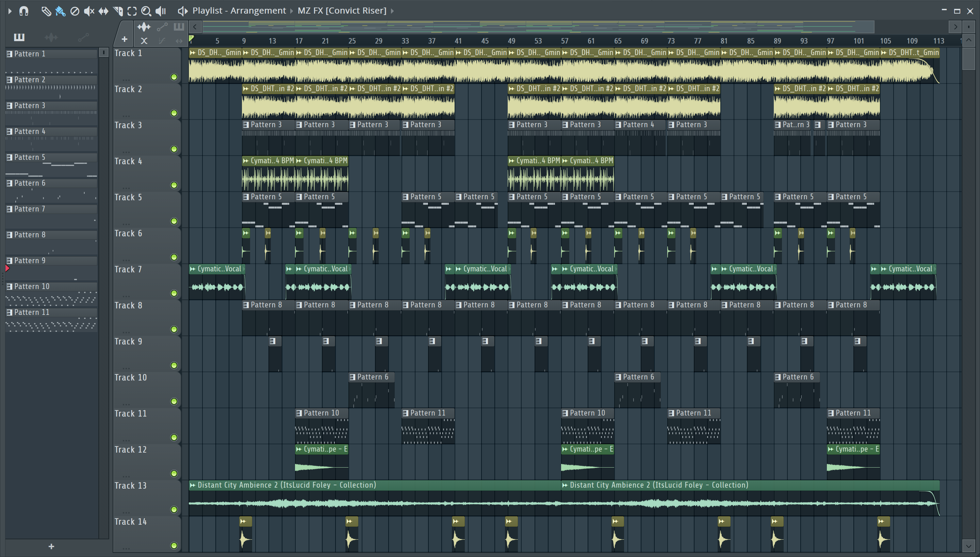Screen dimensions: 980x557
Task: Click the Track 12 header label
Action: click(x=131, y=450)
